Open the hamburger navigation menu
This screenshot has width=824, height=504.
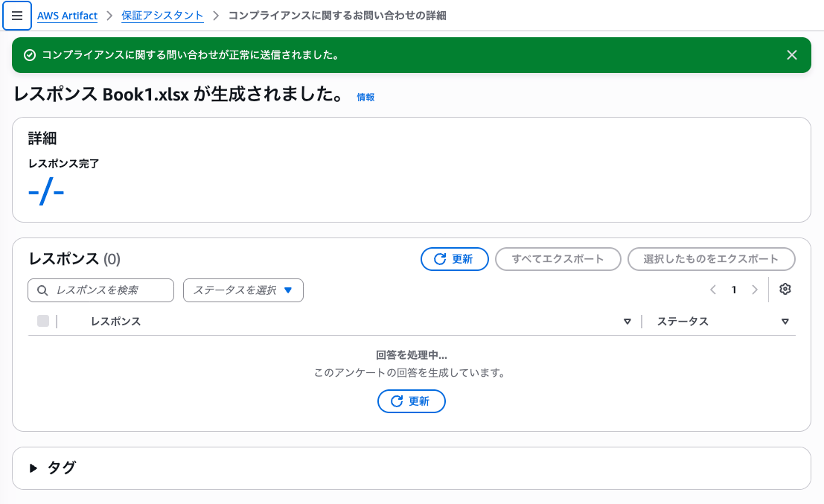pyautogui.click(x=17, y=16)
